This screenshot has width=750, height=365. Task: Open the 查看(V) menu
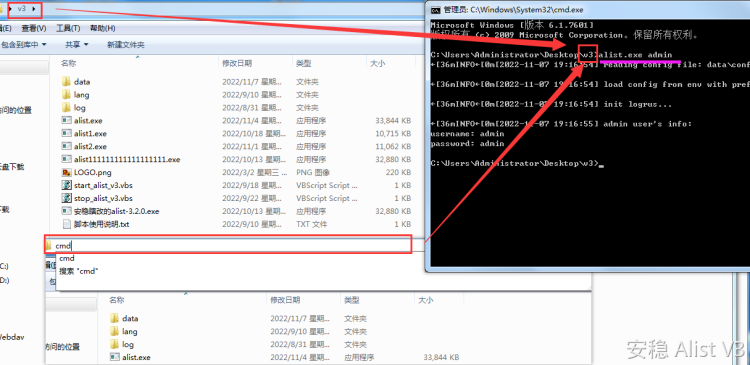pyautogui.click(x=33, y=28)
